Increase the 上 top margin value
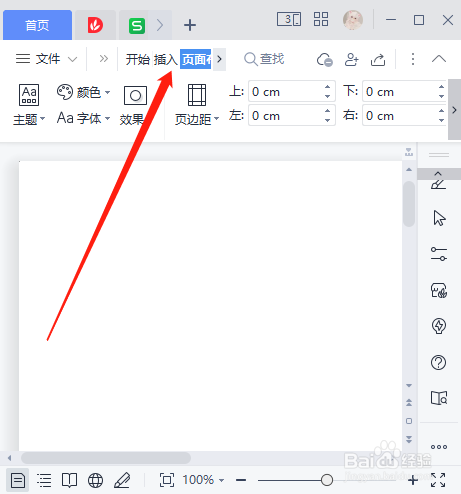 pos(328,87)
